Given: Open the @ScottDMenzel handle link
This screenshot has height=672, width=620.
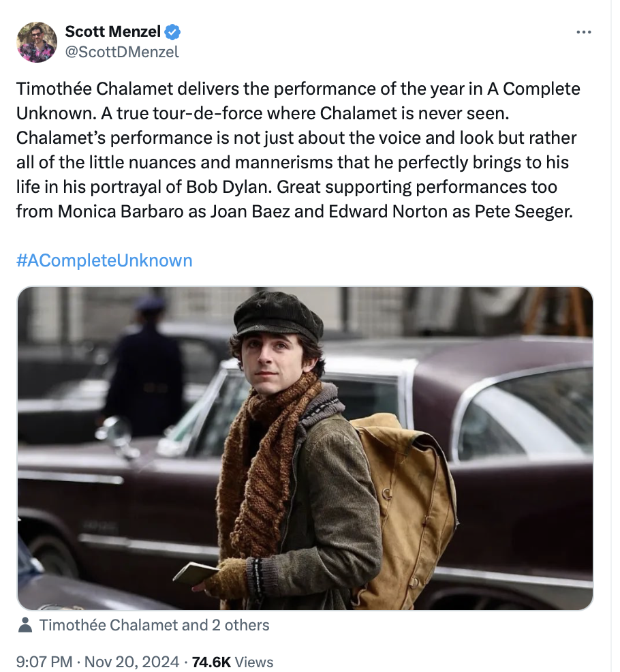Looking at the screenshot, I should click(122, 51).
